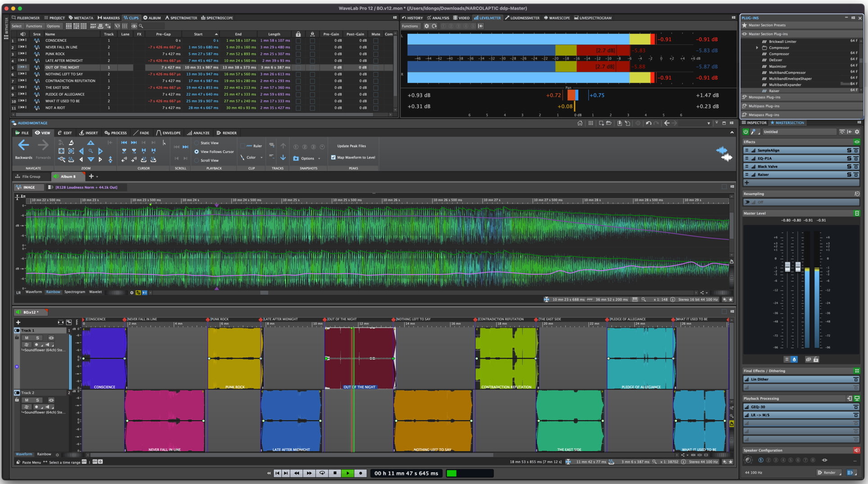Add a new effect slot with plus
Viewport: 868px width, 484px height.
(x=747, y=183)
